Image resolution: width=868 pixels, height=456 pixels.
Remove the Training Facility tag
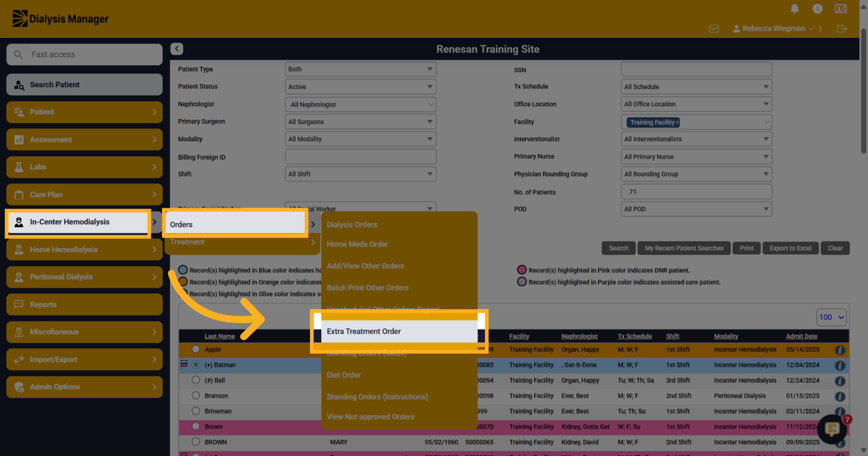coord(677,122)
